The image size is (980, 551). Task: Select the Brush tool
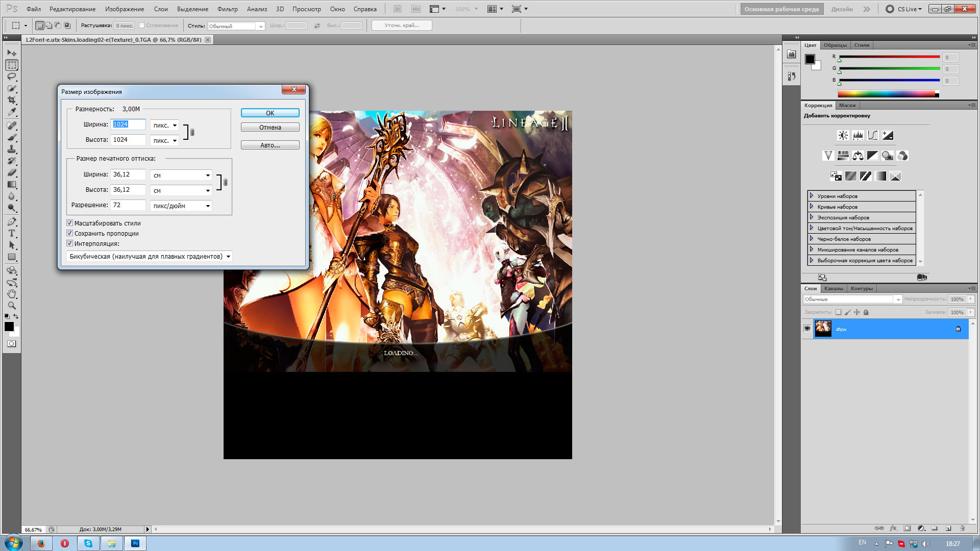tap(12, 137)
